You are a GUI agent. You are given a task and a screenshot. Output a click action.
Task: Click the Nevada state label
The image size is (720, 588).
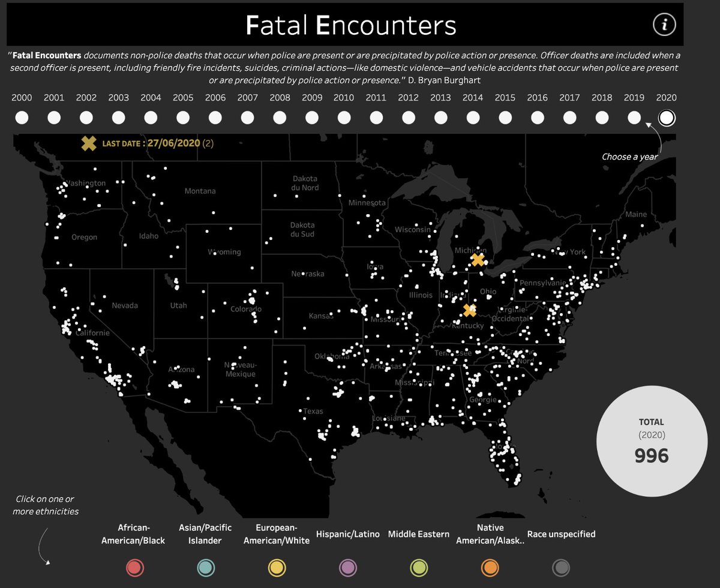pyautogui.click(x=125, y=305)
